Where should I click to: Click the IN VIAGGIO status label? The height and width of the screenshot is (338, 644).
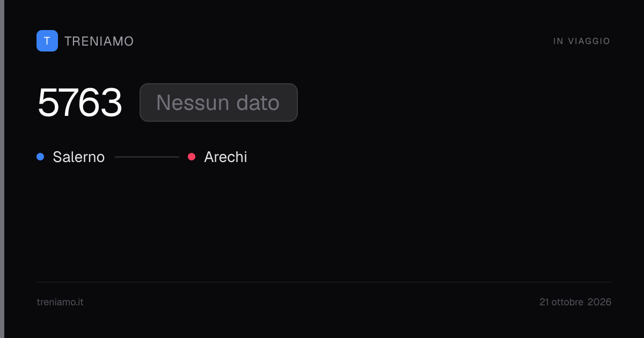(x=582, y=41)
